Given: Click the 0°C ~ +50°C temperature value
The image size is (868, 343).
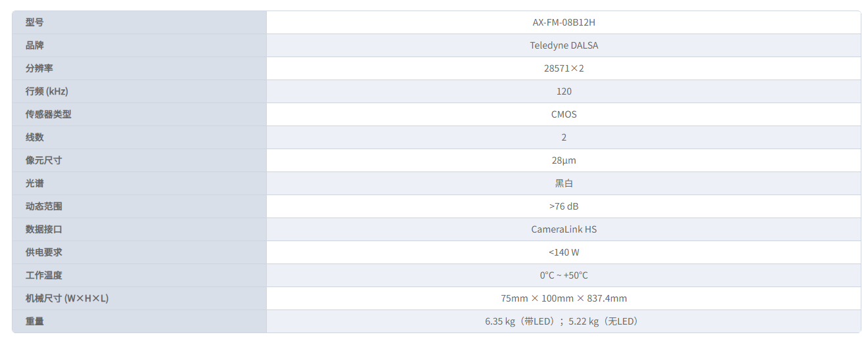Looking at the screenshot, I should coord(564,275).
